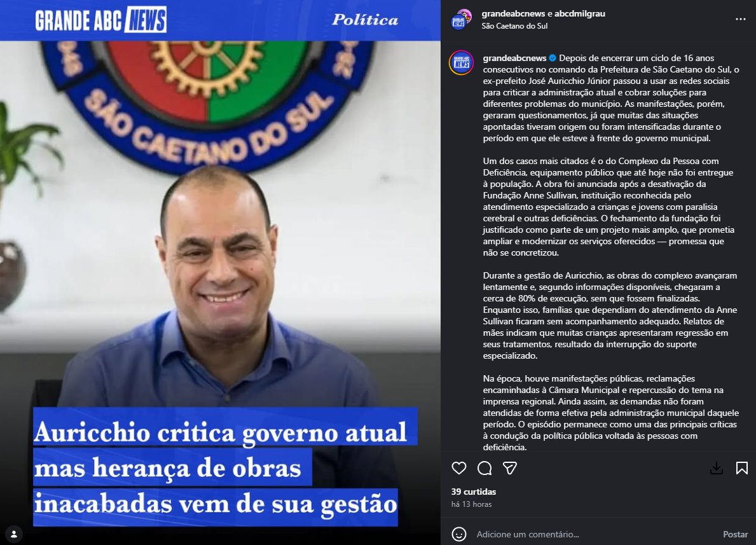
Task: Show tagged people icon on photo
Action: [x=14, y=534]
